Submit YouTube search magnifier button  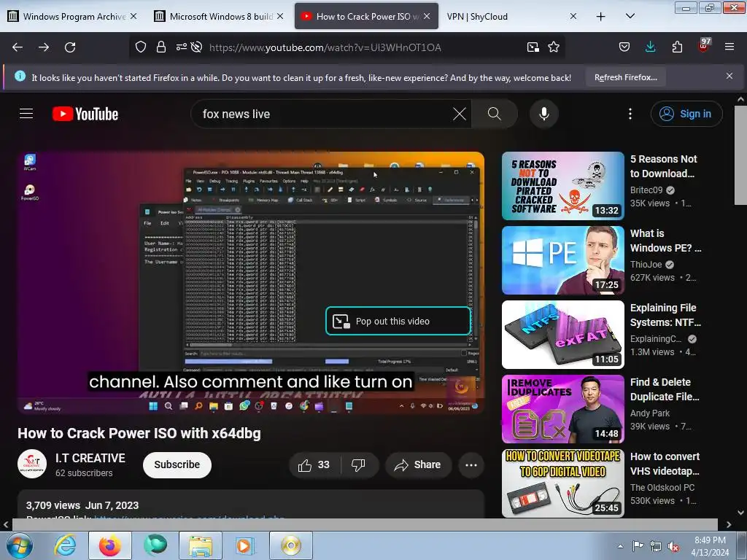(495, 114)
